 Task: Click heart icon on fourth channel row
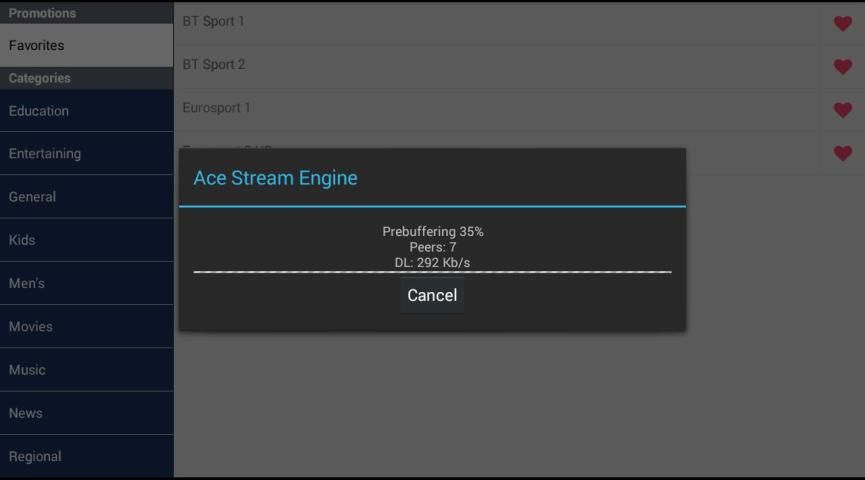pyautogui.click(x=843, y=153)
